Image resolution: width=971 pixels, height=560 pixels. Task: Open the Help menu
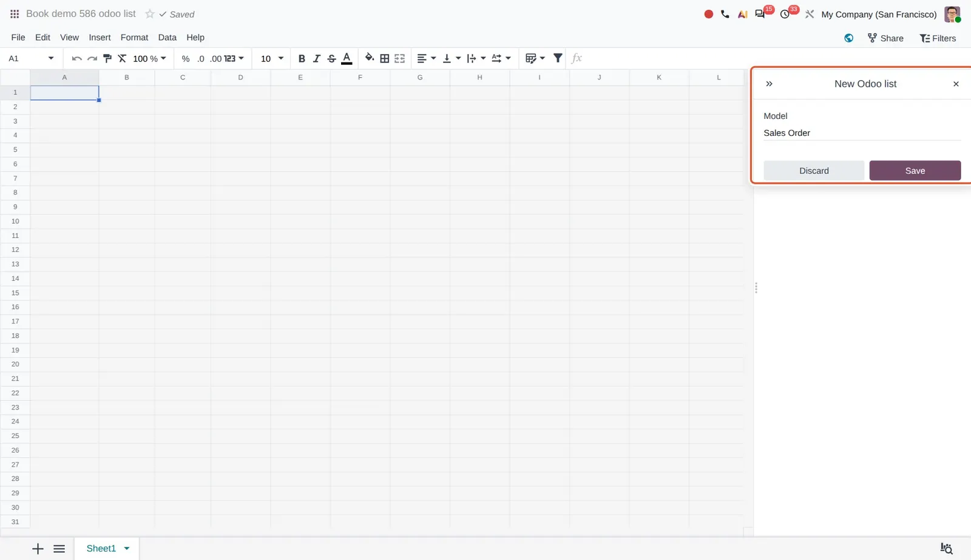pyautogui.click(x=195, y=38)
